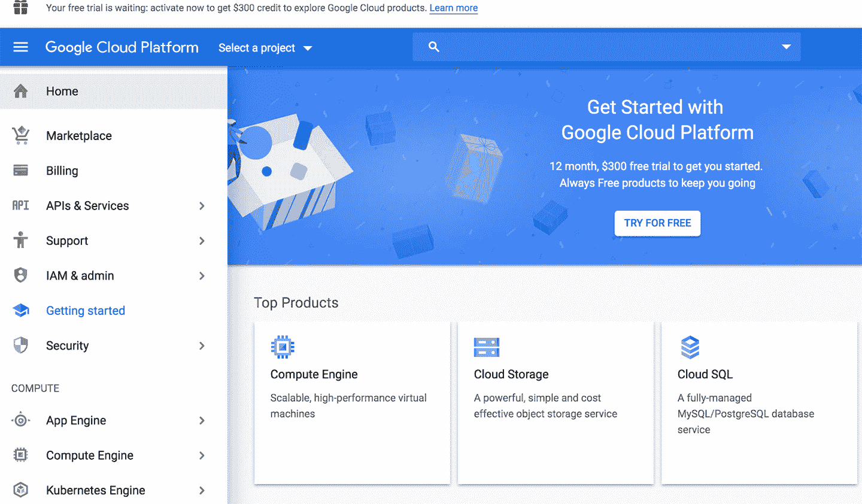
Task: Click the TRY FOR FREE button
Action: pyautogui.click(x=657, y=223)
